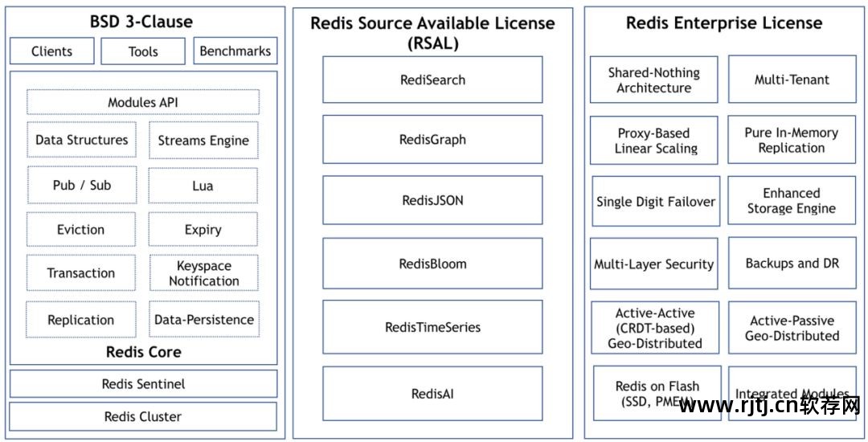Viewport: 868px width, 442px height.
Task: Click the Redis Sentinel box
Action: click(143, 383)
